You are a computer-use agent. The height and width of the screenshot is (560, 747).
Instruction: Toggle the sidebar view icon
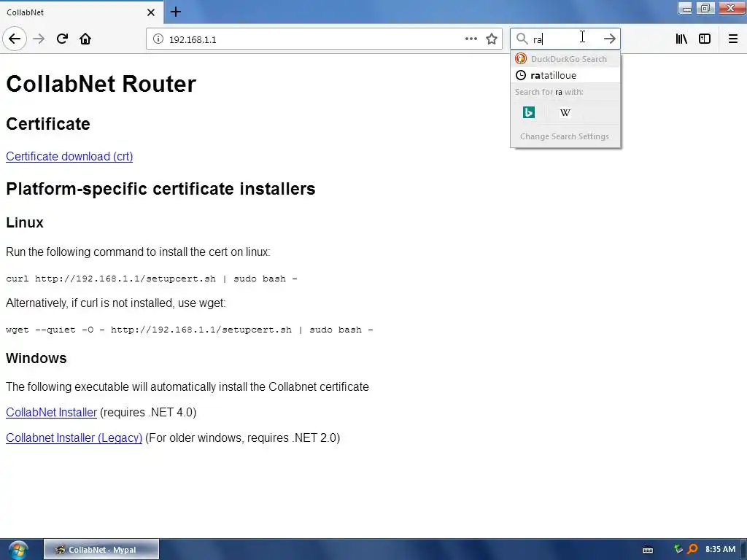705,39
